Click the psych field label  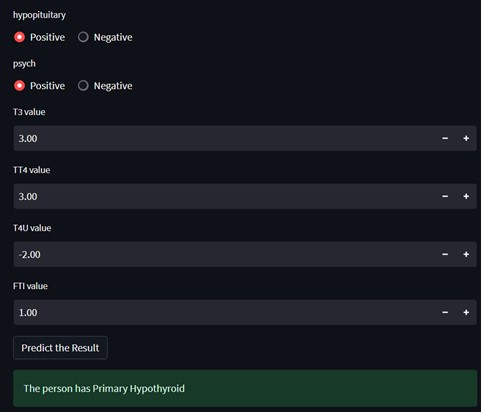[x=24, y=64]
